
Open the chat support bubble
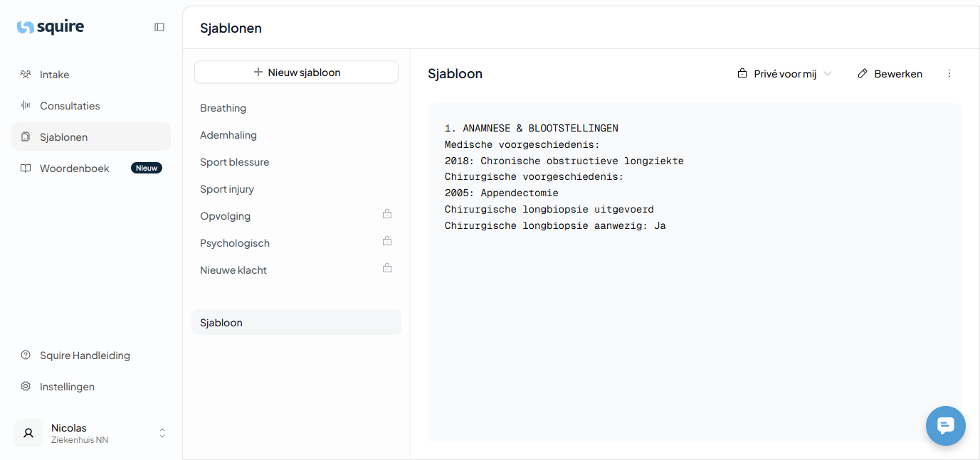945,426
